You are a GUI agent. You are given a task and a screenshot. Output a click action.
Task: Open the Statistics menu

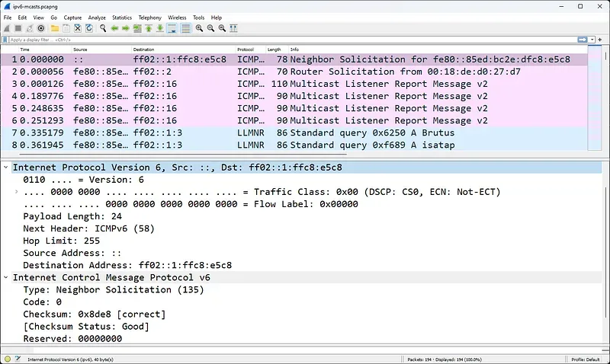coord(122,18)
